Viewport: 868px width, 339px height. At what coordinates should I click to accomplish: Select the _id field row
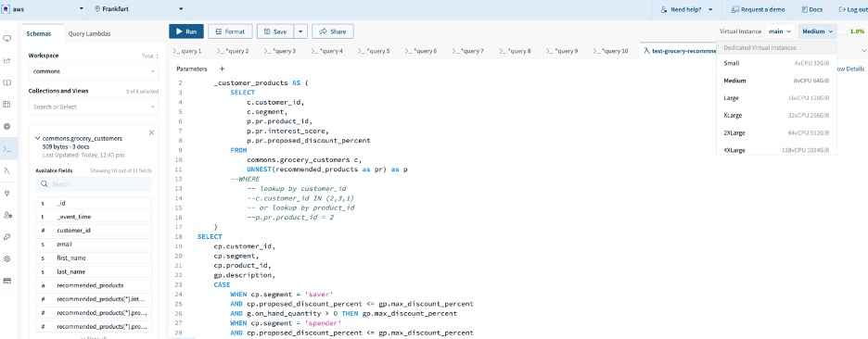[94, 203]
